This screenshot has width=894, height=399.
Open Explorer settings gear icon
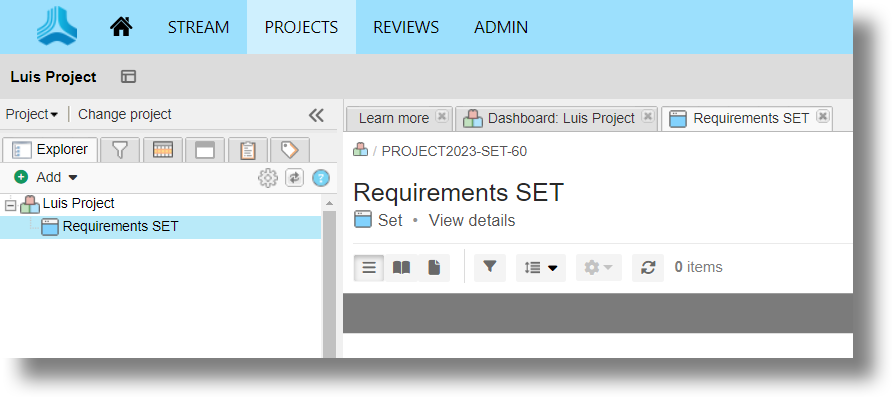(x=267, y=178)
